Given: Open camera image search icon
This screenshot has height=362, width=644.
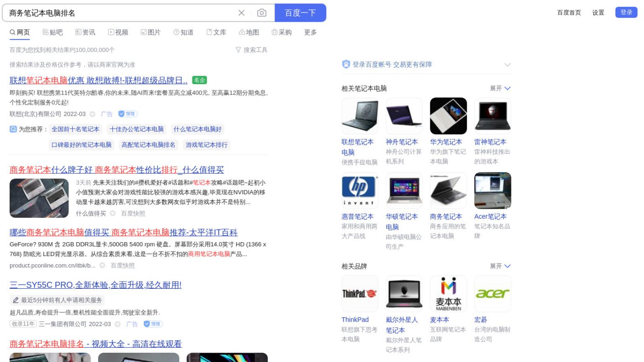Looking at the screenshot, I should click(x=262, y=13).
